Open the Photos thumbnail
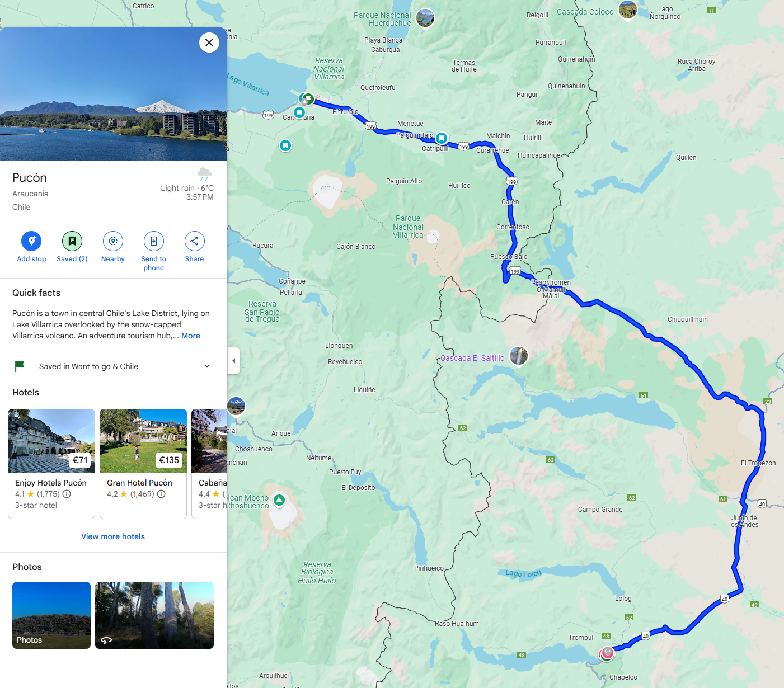 (x=51, y=615)
